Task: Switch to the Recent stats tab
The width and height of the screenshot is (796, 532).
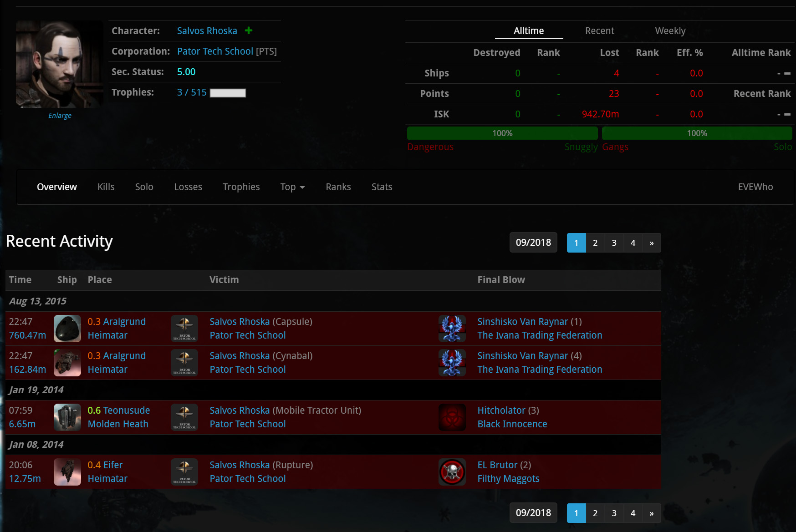Action: point(599,31)
